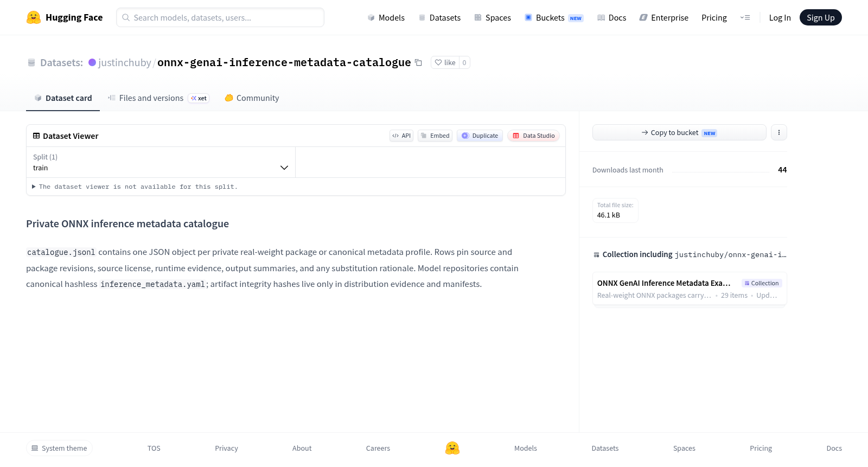This screenshot has width=868, height=467.
Task: Open the Models footer link
Action: (x=526, y=448)
